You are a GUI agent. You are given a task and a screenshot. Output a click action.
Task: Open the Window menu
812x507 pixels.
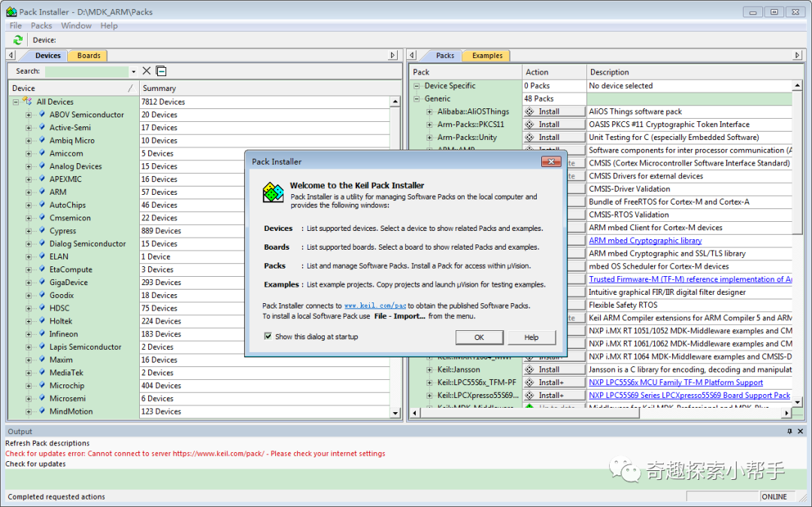76,26
